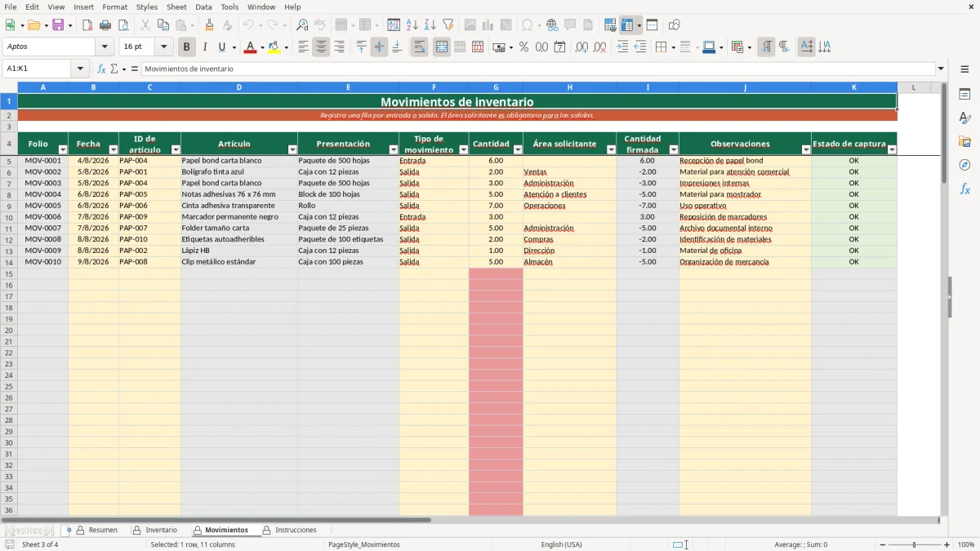The height and width of the screenshot is (551, 980).
Task: Open the font name dropdown
Action: 105,47
